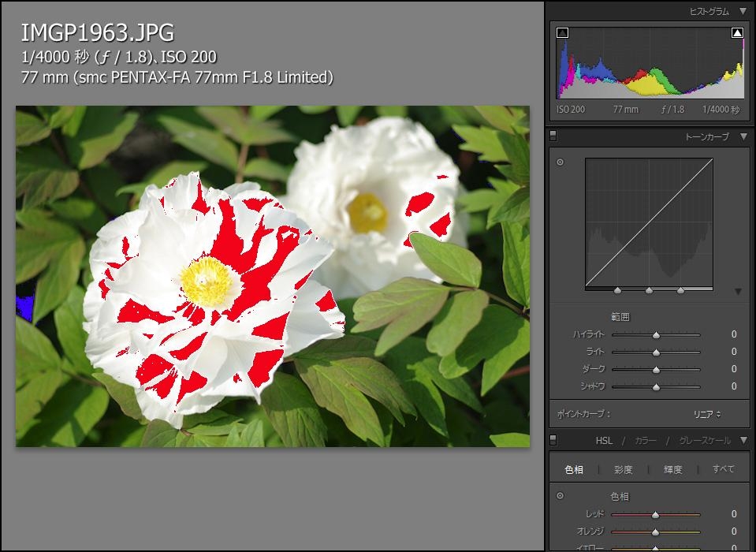Open the ポイントカーブ リニア dropdown
Viewport: 756px width, 552px height.
click(707, 414)
